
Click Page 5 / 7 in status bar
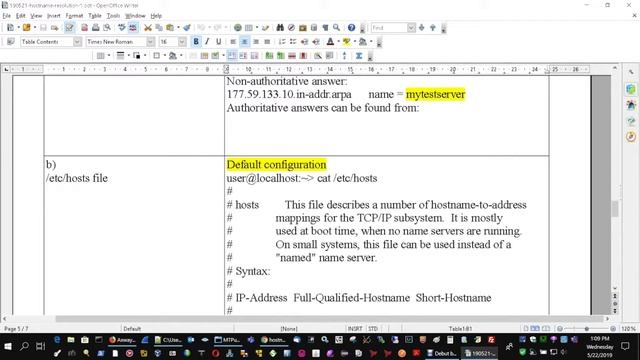[x=16, y=329]
